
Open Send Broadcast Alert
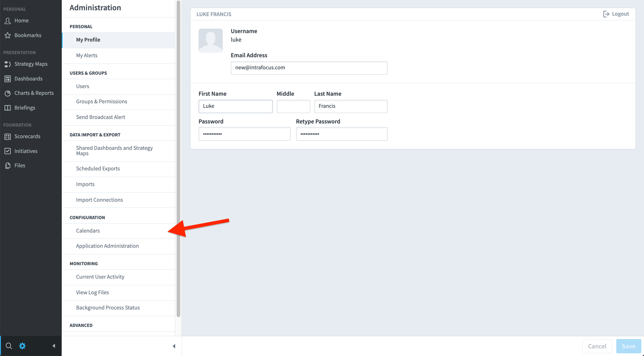[x=118, y=117]
